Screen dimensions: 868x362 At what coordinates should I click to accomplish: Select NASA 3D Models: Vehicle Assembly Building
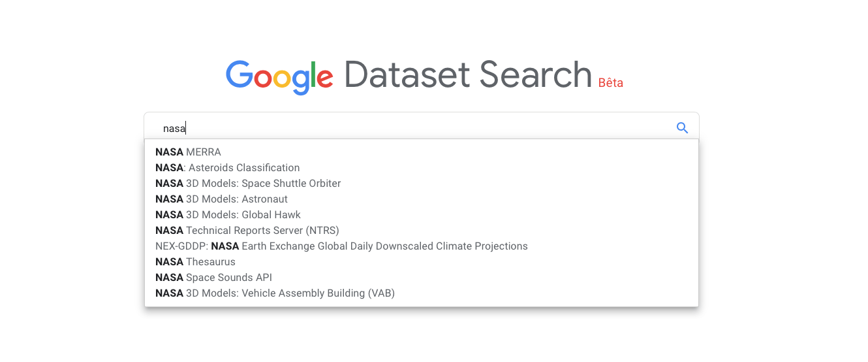coord(422,293)
